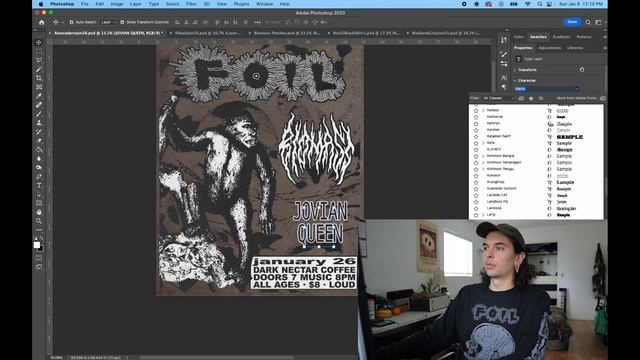Toggle Quick Mask mode icon
Image resolution: width=640 pixels, height=360 pixels.
coord(39,258)
